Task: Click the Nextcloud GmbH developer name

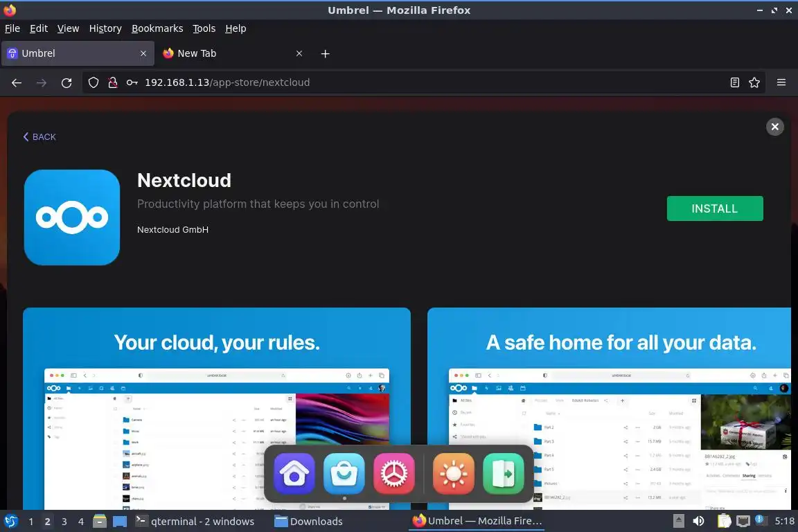Action: click(172, 229)
